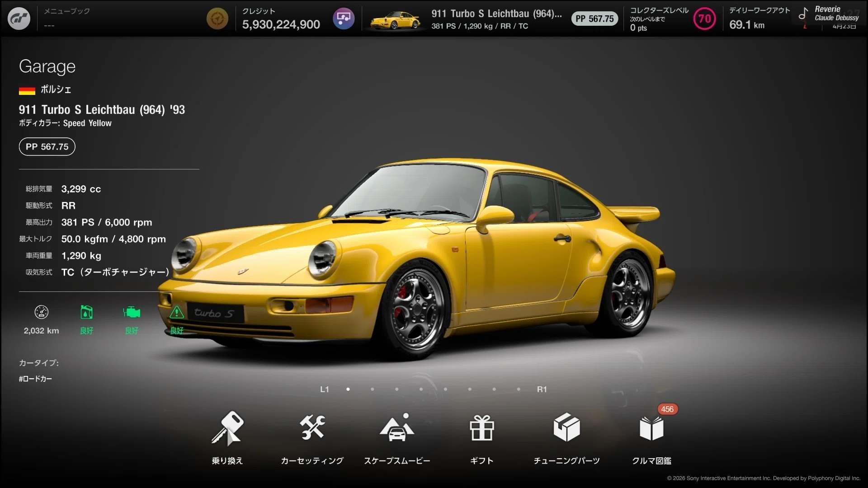Select the first (active) page dot

click(348, 389)
